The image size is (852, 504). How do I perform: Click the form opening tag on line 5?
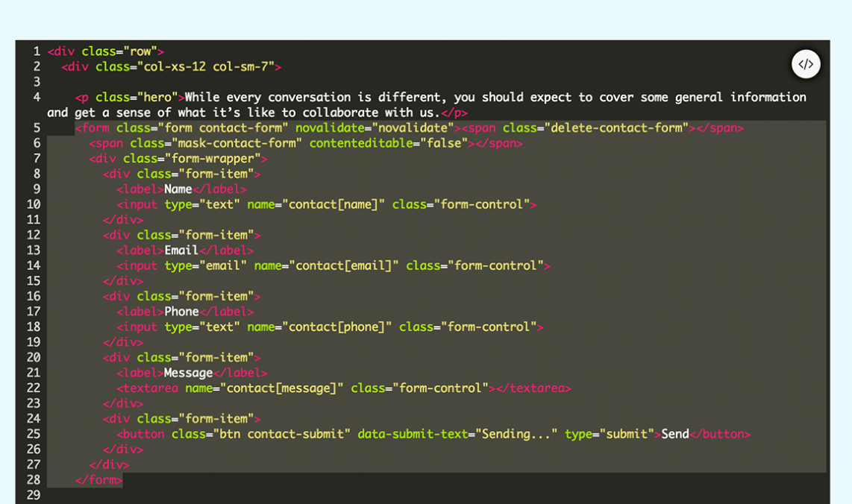point(268,128)
